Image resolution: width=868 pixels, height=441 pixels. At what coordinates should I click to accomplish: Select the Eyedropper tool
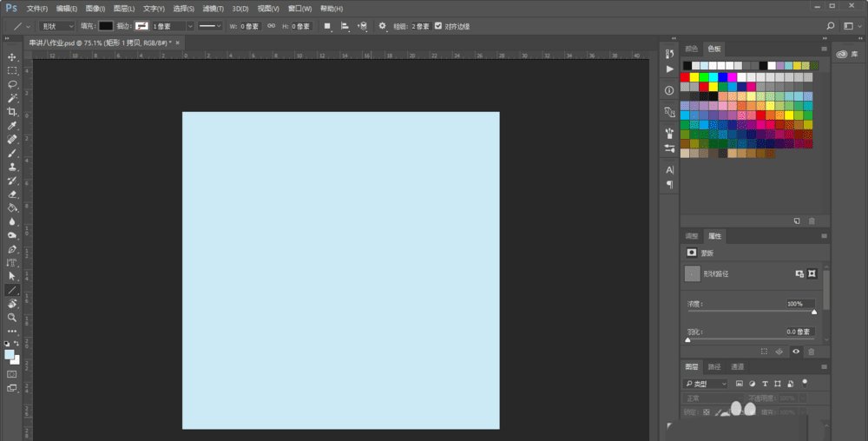click(x=12, y=126)
